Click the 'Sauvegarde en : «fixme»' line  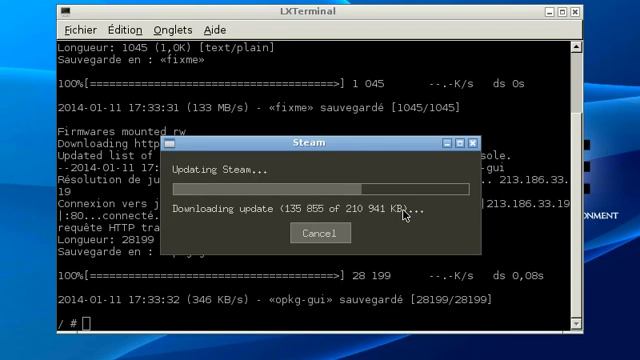pyautogui.click(x=131, y=60)
